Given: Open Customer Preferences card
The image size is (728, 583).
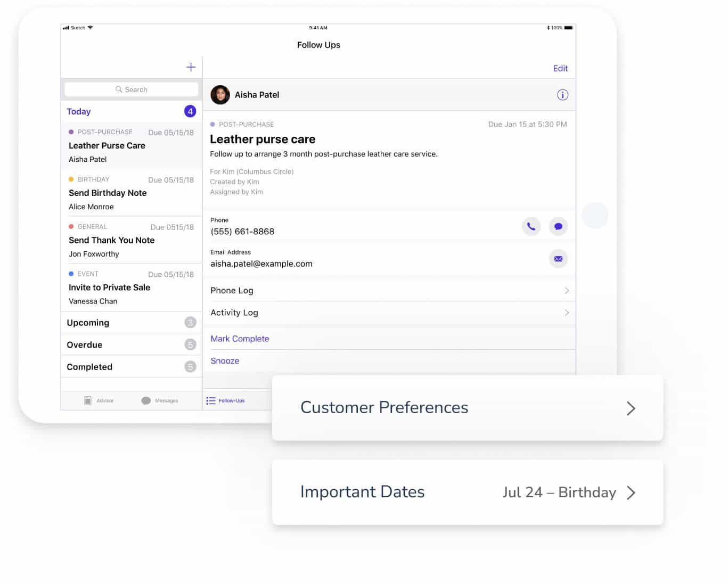Looking at the screenshot, I should tap(467, 408).
